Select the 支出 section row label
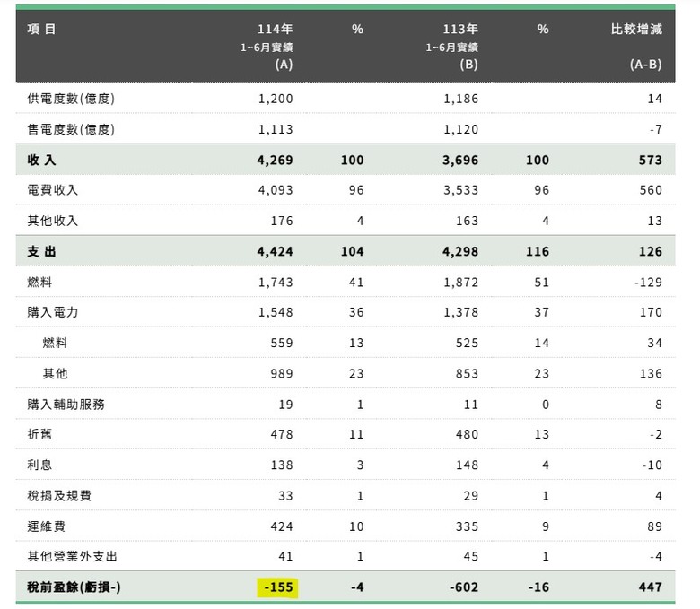This screenshot has height=609, width=700. [41, 252]
